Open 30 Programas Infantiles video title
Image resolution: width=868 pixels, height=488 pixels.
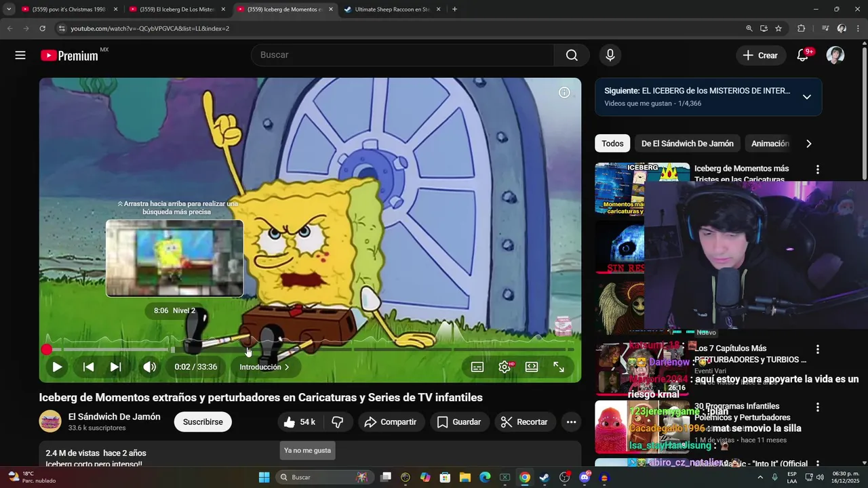tap(742, 411)
